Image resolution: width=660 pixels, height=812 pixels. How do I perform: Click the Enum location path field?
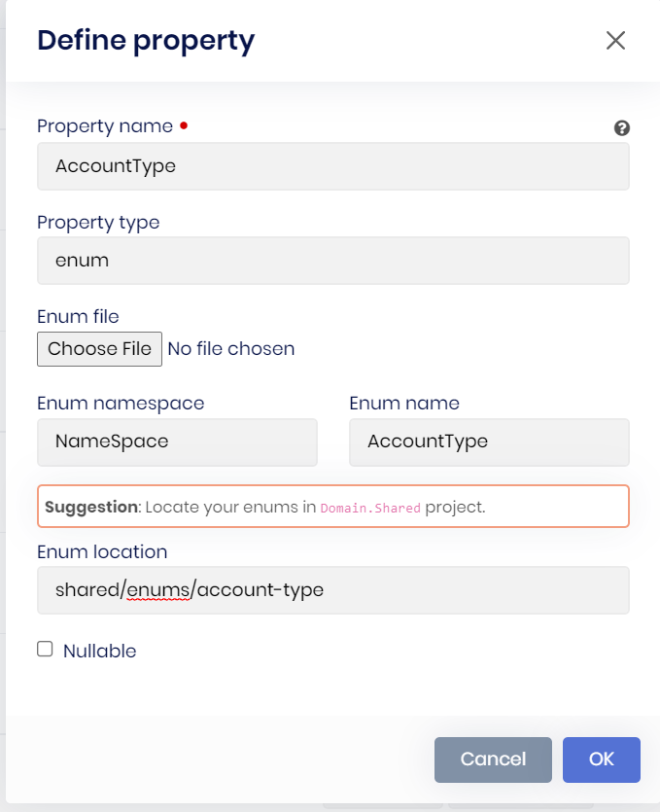(x=332, y=590)
